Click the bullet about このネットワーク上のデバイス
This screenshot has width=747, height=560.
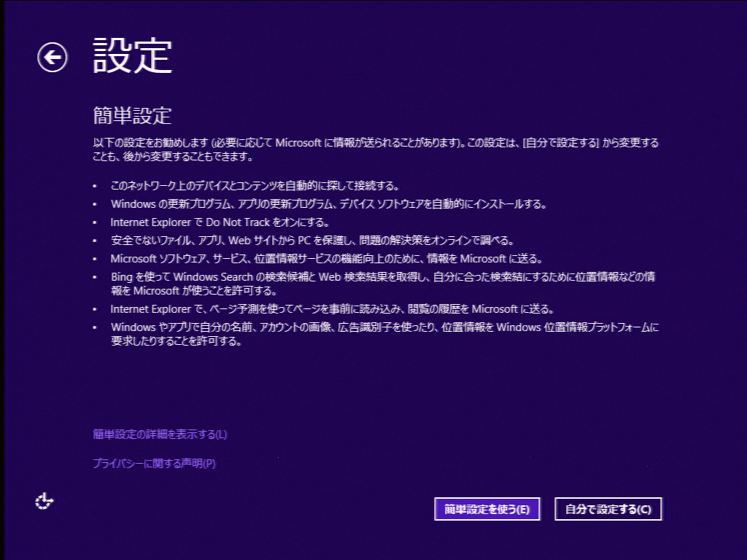[255, 186]
